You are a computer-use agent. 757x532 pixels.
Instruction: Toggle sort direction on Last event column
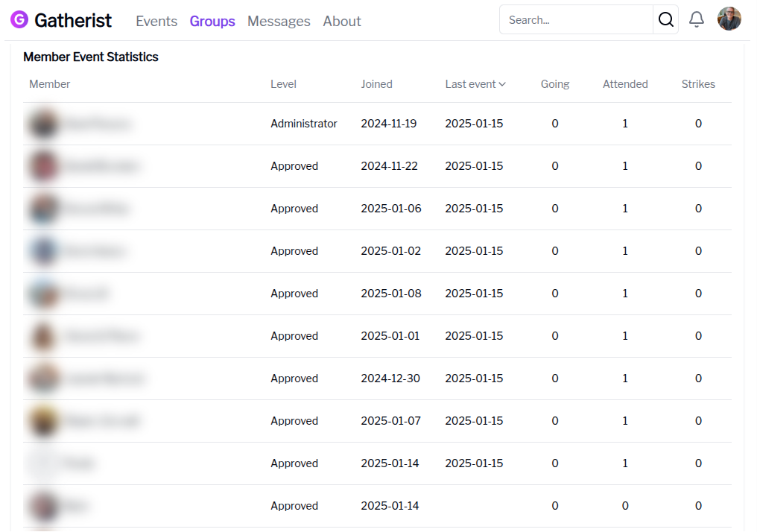(x=475, y=83)
